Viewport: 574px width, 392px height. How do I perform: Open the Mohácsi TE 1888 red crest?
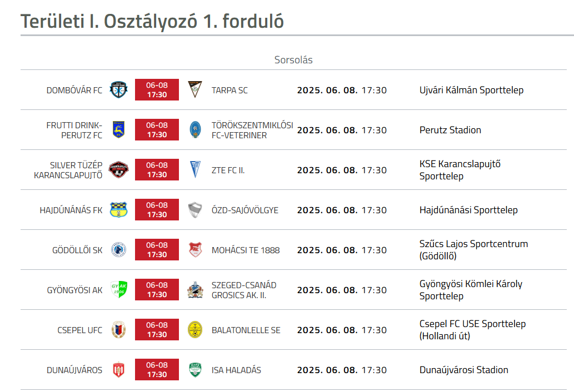click(196, 250)
